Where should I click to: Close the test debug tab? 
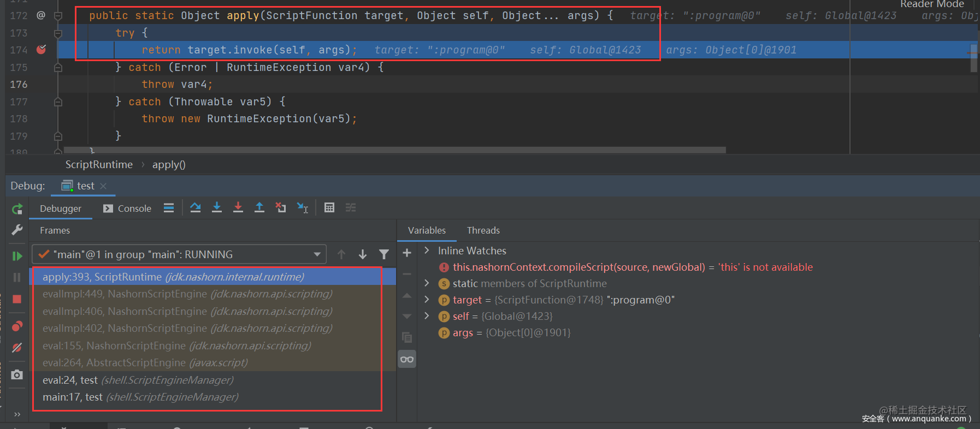click(x=103, y=186)
